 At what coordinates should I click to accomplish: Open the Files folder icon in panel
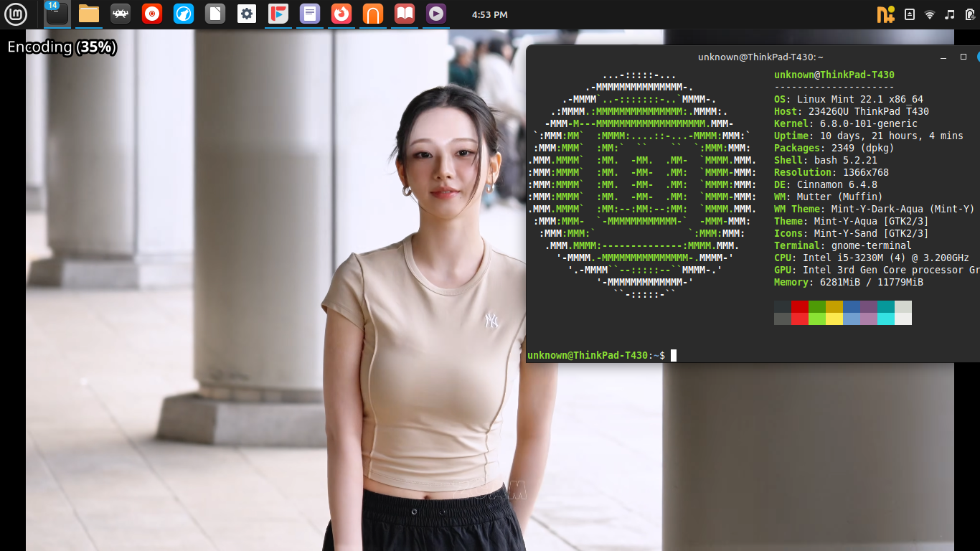(x=89, y=14)
